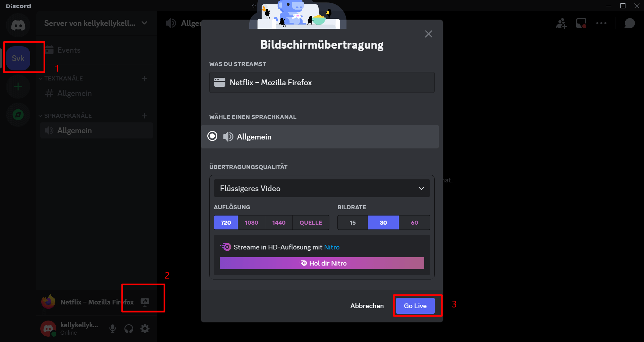Click the Firefox application icon in activity panel
644x342 pixels.
(48, 302)
